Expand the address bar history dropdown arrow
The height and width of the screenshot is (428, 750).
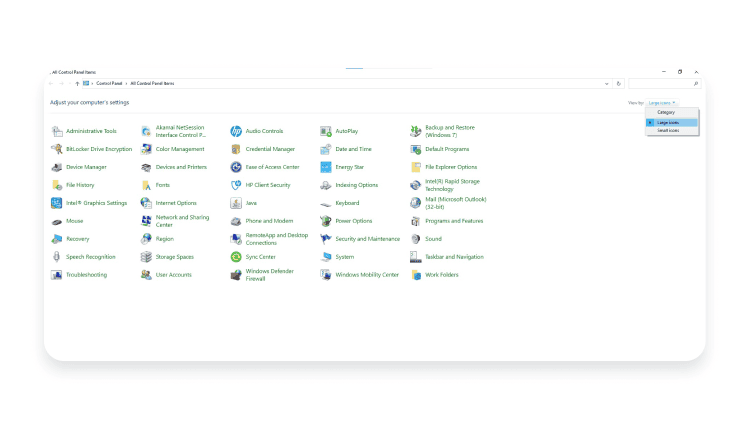pos(607,84)
